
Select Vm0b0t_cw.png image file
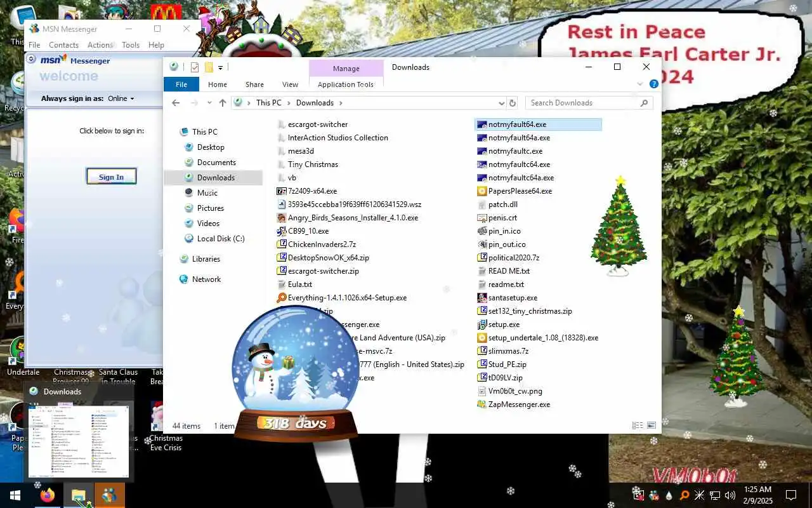click(x=509, y=391)
